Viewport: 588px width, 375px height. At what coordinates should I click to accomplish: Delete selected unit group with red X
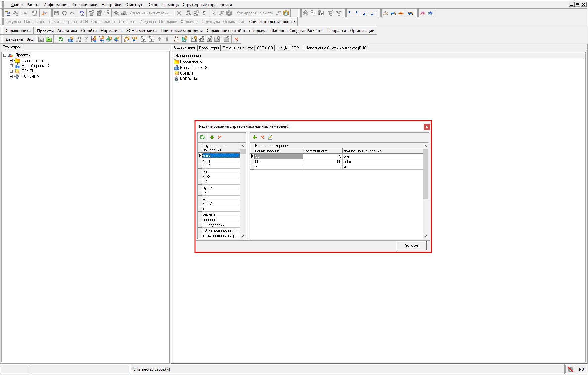pyautogui.click(x=220, y=137)
